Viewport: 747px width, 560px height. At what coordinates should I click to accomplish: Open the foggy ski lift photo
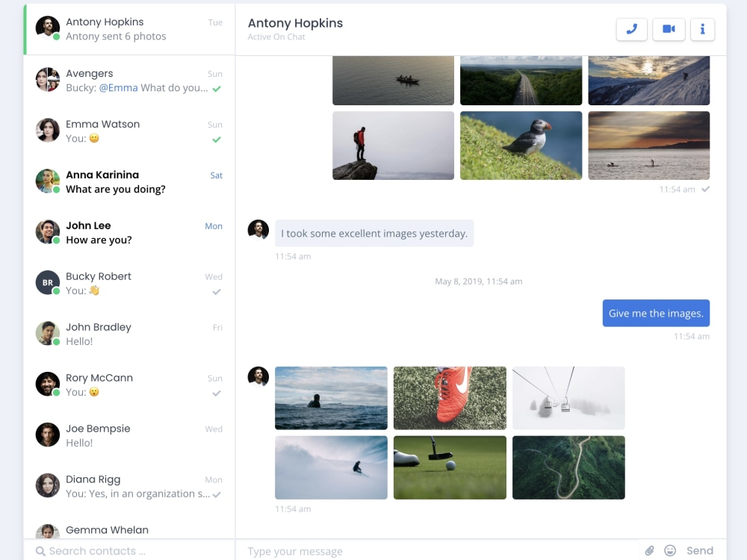pyautogui.click(x=568, y=398)
